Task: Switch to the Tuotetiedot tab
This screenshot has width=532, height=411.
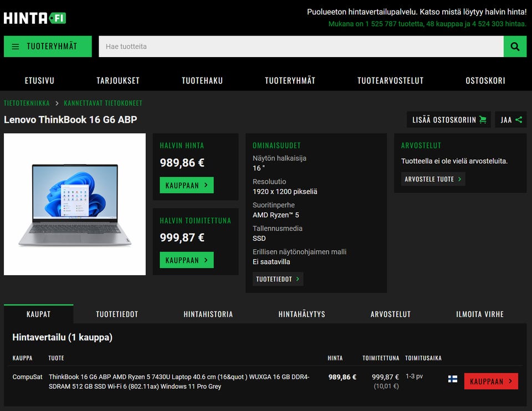Action: [x=117, y=314]
